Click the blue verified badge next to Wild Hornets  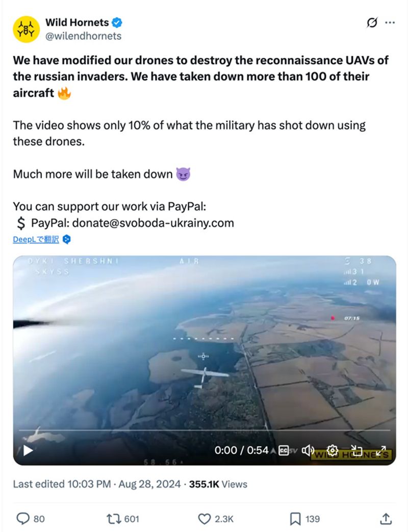tap(117, 22)
